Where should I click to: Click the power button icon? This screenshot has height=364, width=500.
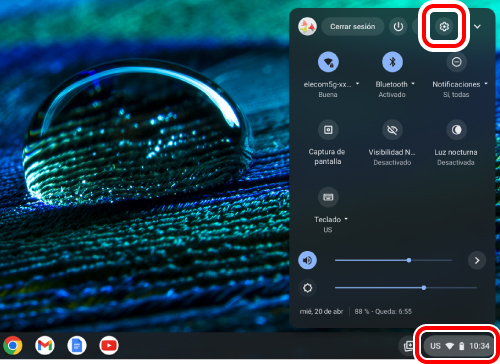tap(398, 27)
